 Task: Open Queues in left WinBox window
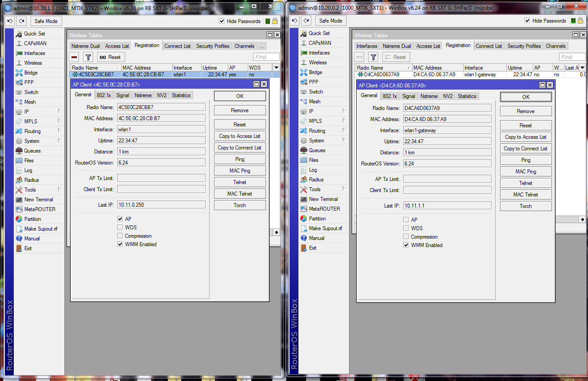(x=32, y=151)
